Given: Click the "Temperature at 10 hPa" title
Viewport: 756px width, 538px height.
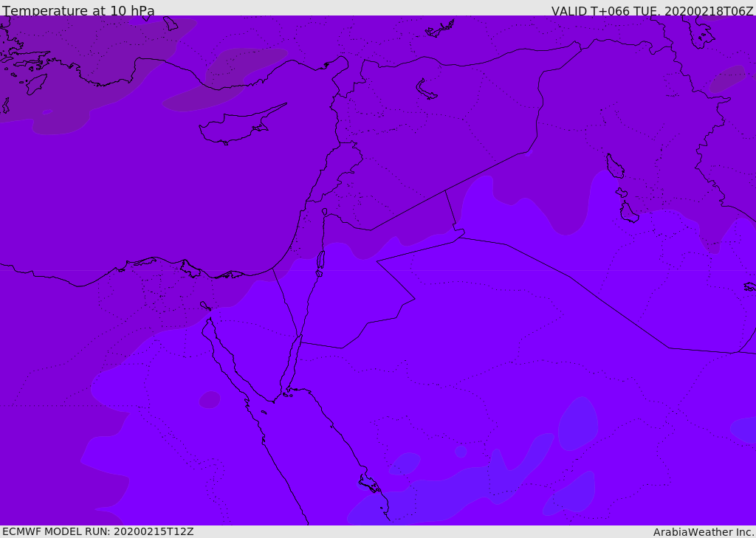Looking at the screenshot, I should point(78,10).
